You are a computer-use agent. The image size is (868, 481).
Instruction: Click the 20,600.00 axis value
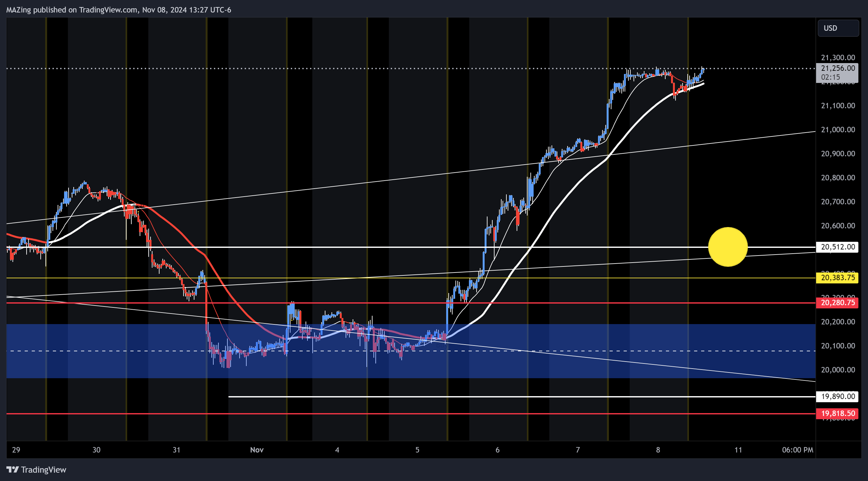click(838, 226)
